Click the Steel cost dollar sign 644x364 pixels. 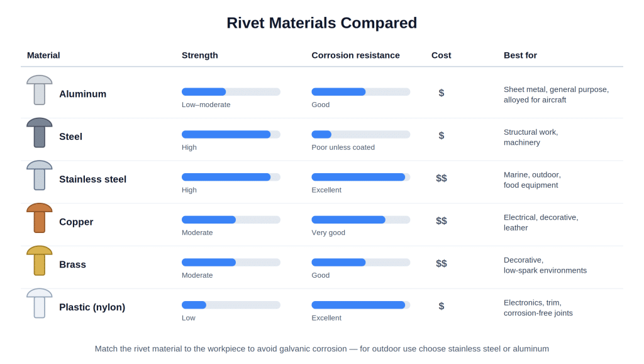tap(441, 135)
